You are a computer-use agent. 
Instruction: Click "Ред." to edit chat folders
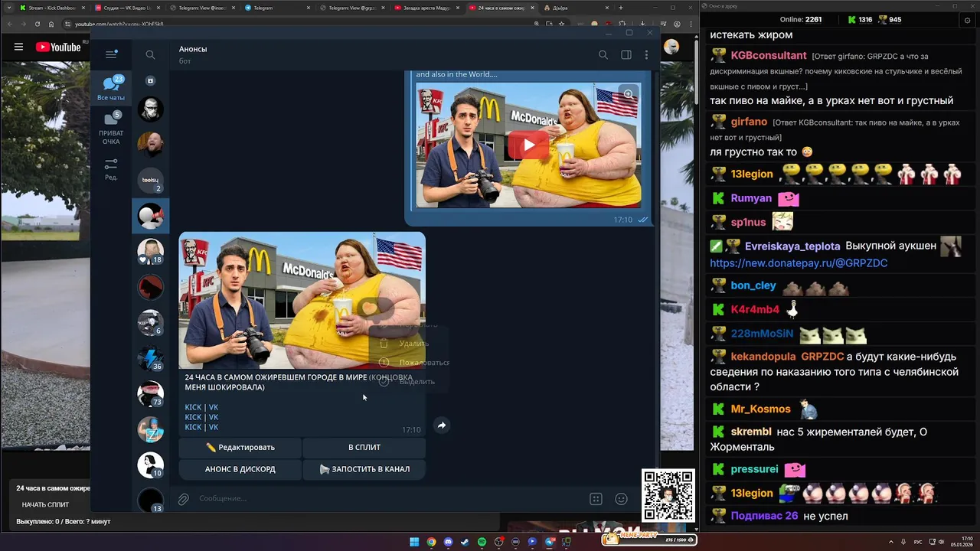(111, 169)
